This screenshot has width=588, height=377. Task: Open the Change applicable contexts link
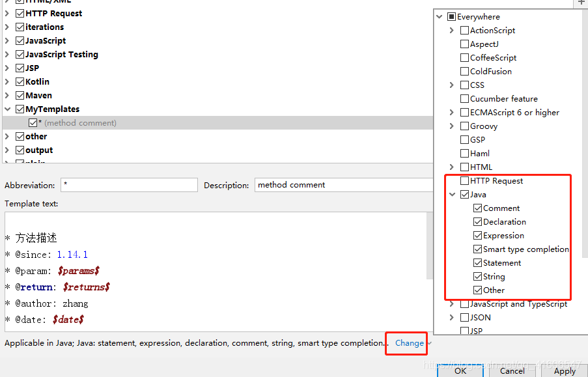coord(409,343)
